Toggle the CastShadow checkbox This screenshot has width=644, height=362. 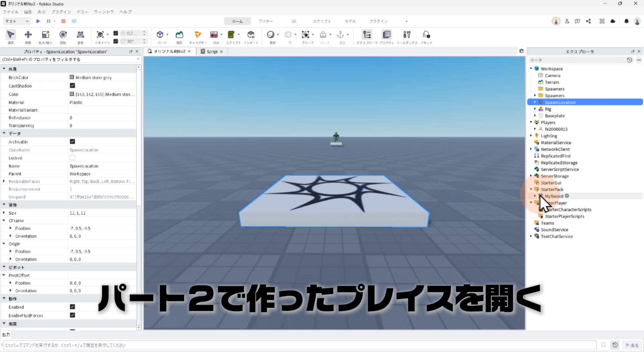(72, 86)
